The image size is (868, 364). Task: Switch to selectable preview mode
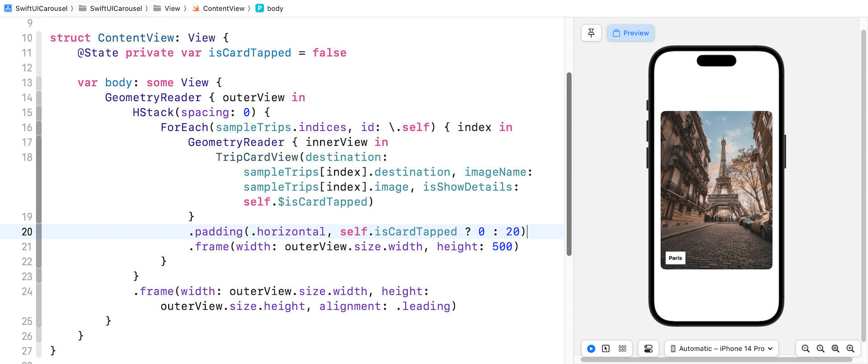pos(606,349)
